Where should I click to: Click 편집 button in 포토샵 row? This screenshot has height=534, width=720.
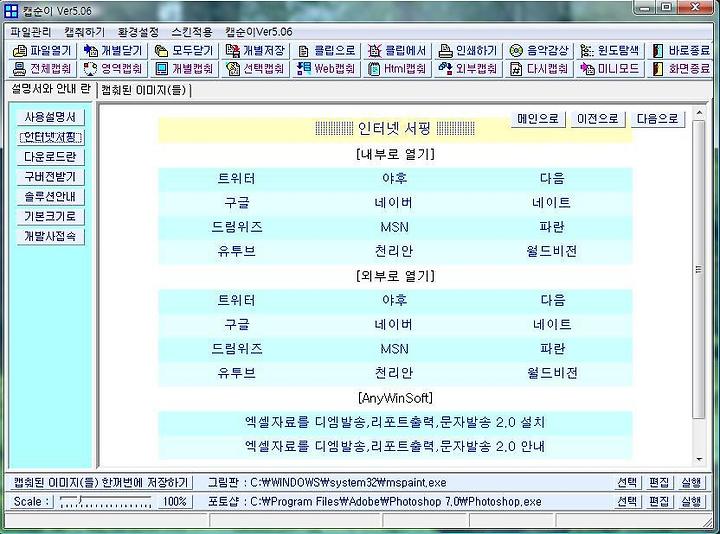(x=659, y=501)
